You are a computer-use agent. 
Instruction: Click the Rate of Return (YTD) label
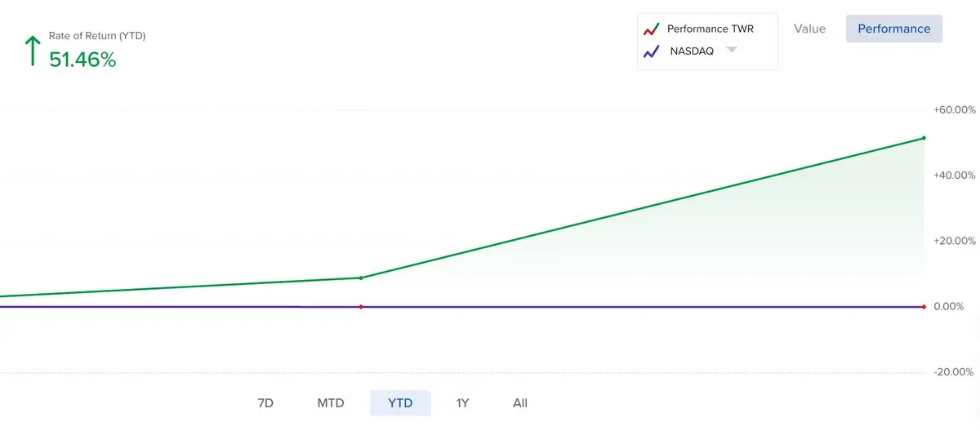[97, 36]
